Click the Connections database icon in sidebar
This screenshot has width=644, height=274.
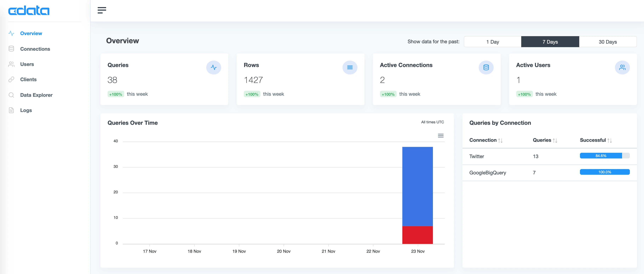click(11, 49)
